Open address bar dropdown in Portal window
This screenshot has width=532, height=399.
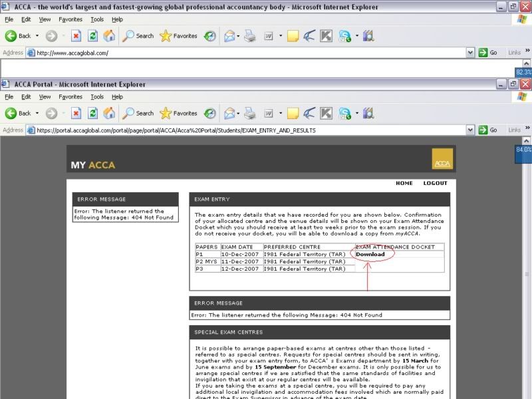pos(470,130)
